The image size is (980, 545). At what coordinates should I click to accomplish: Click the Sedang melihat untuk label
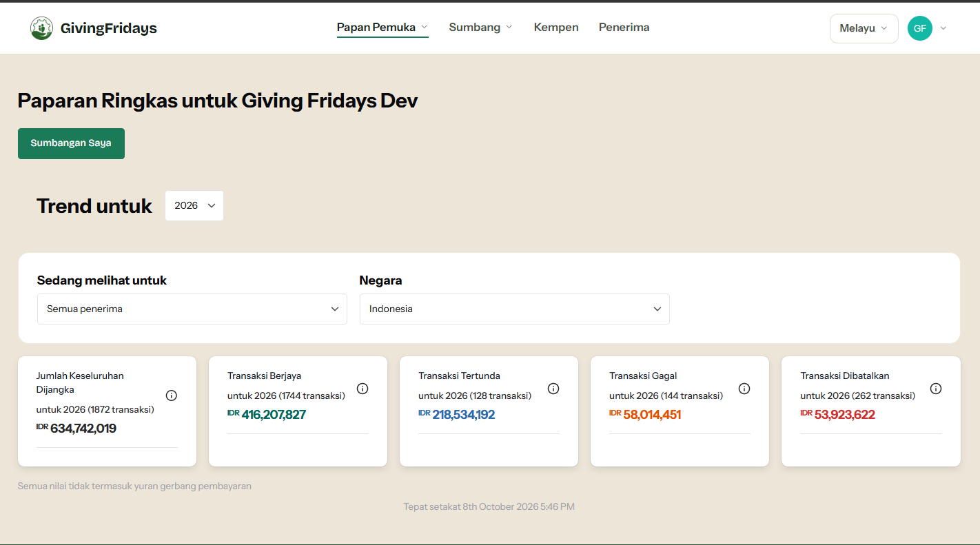(x=102, y=280)
